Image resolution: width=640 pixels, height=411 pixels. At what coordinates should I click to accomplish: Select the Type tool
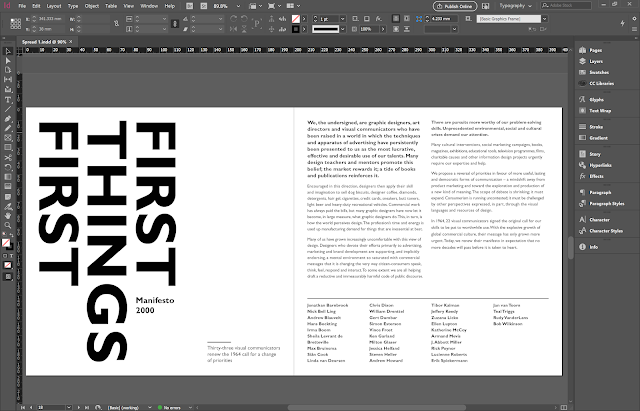[x=8, y=100]
